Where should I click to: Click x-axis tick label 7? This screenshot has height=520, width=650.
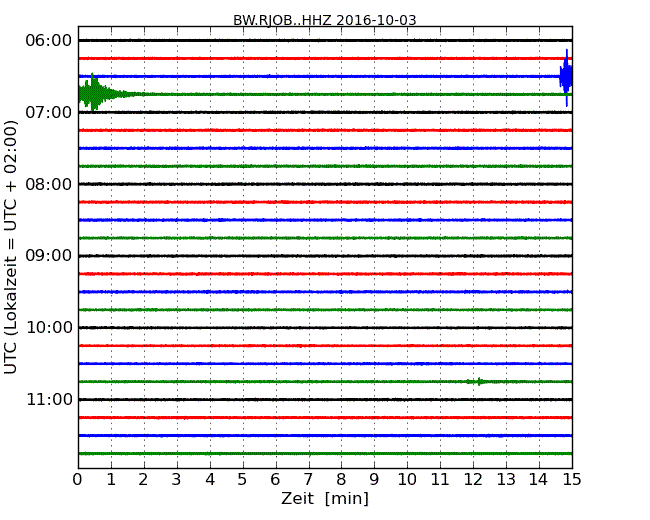pyautogui.click(x=308, y=479)
